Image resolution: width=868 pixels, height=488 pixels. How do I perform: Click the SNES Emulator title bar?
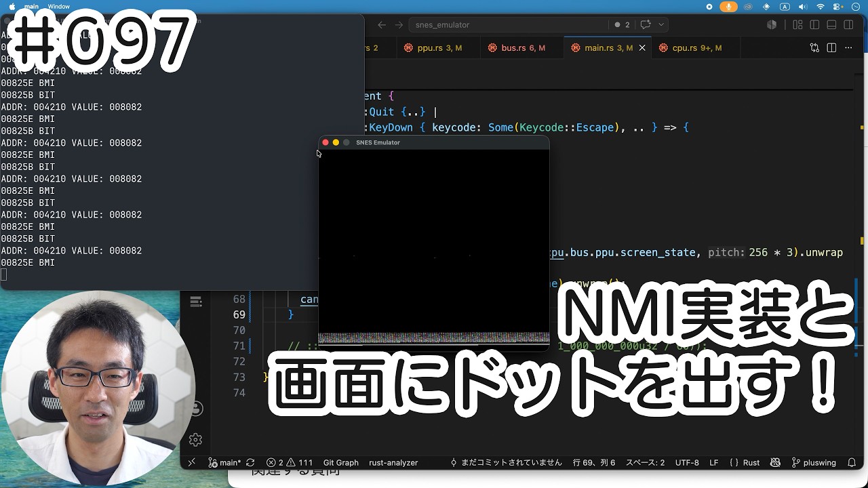pyautogui.click(x=434, y=142)
